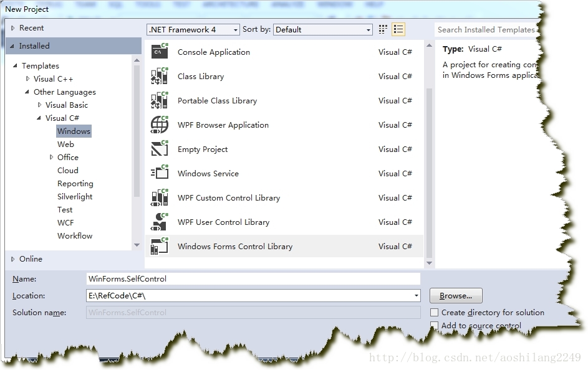Viewport: 588px width, 370px height.
Task: Select the Windows template category
Action: pyautogui.click(x=74, y=131)
